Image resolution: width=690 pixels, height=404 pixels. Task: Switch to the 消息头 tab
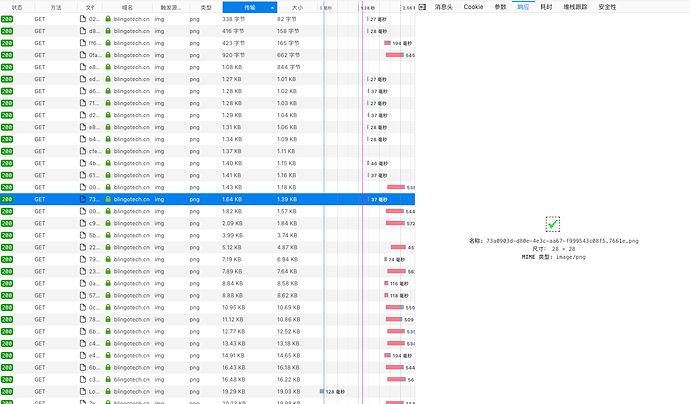click(443, 7)
